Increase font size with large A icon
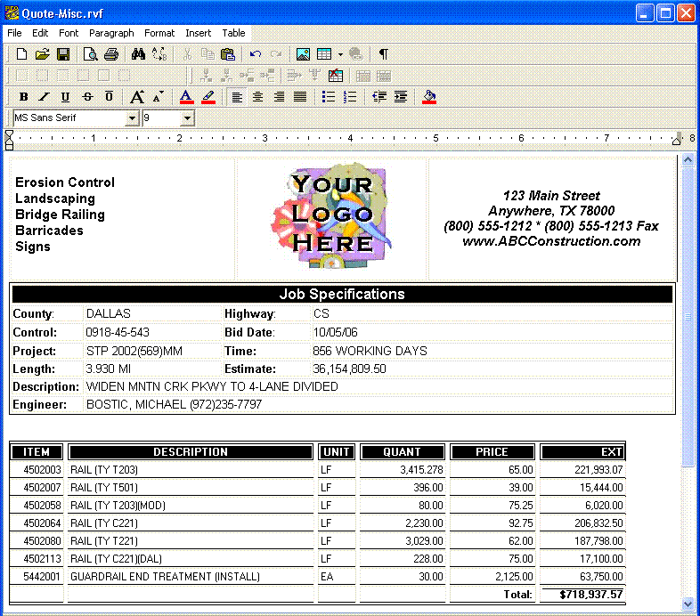The width and height of the screenshot is (700, 616). tap(137, 97)
